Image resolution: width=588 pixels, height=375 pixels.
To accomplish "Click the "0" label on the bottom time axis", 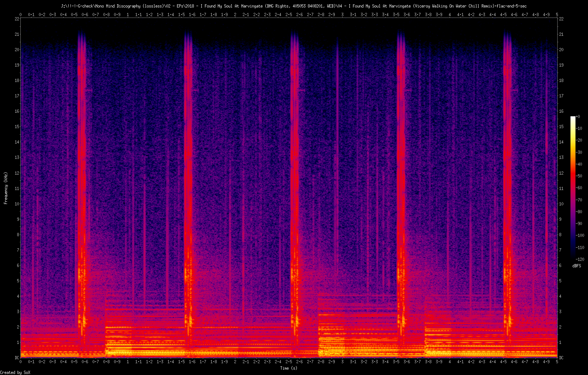I will coord(21,362).
